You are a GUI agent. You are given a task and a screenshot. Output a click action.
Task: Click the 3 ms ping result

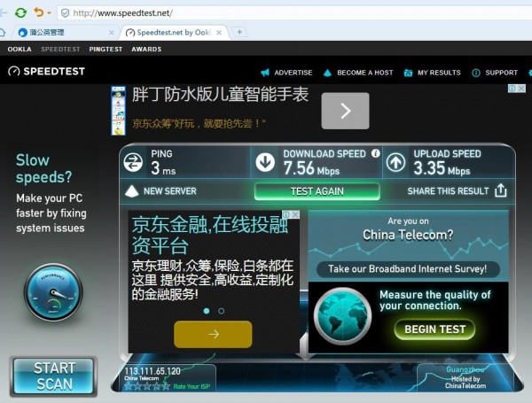163,168
